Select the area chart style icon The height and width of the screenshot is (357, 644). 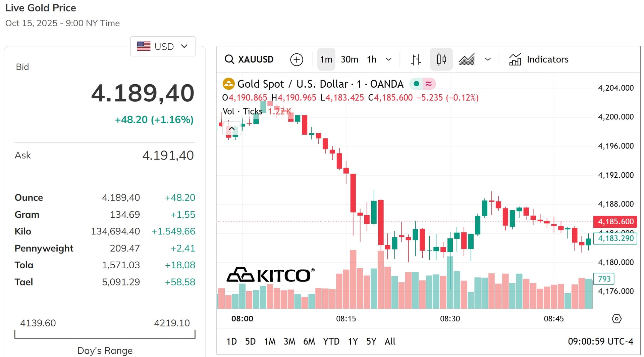point(467,59)
